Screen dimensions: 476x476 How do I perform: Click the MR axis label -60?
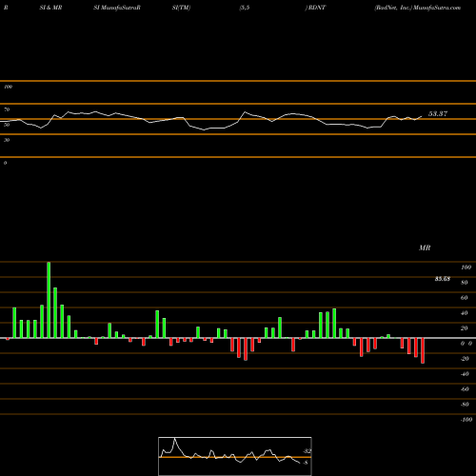pyautogui.click(x=465, y=389)
